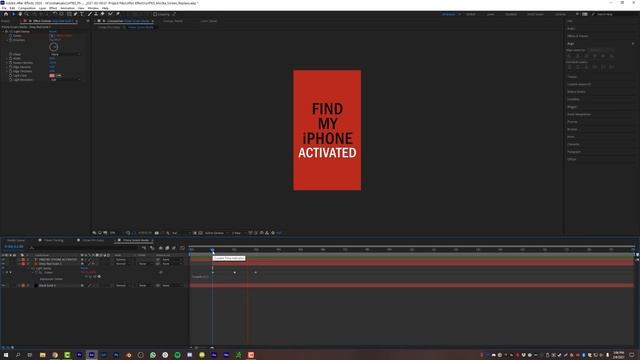Screen dimensions: 640x360
Task: Collapse the Light Sweep effect in Effect Controls
Action: [3, 31]
